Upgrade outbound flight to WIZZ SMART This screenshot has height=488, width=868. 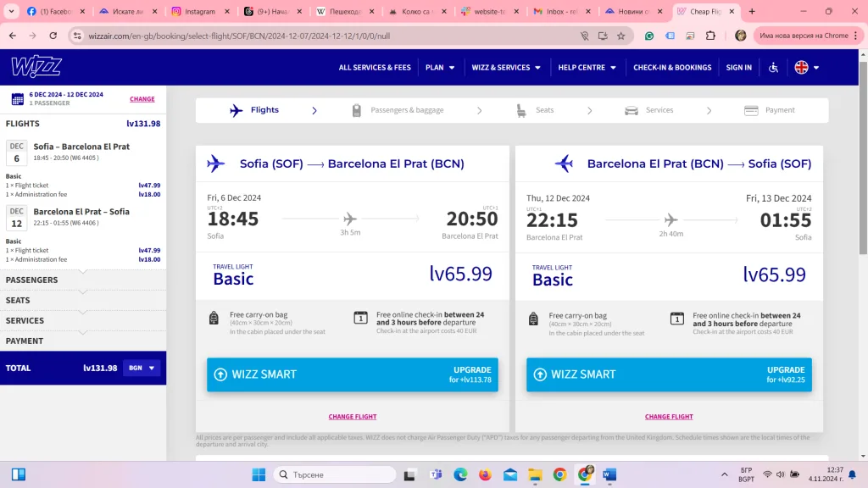point(352,374)
